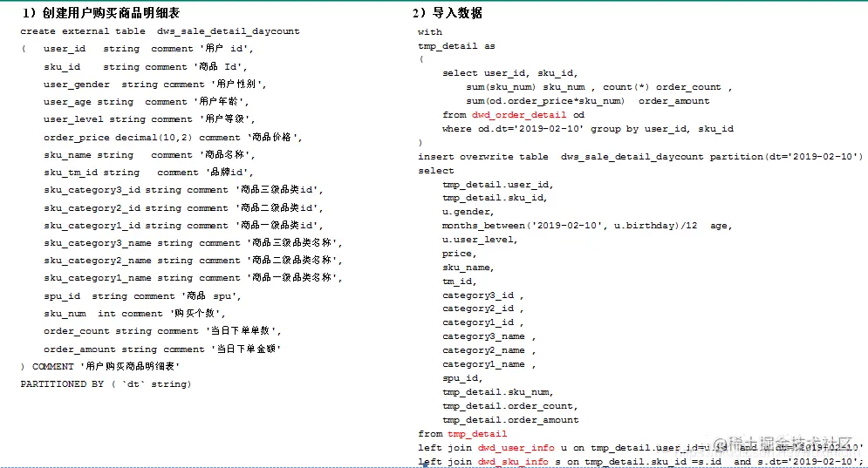Click the 'insert overwrite table dws_sale_detail_daycount' line
The width and height of the screenshot is (868, 468).
click(640, 157)
